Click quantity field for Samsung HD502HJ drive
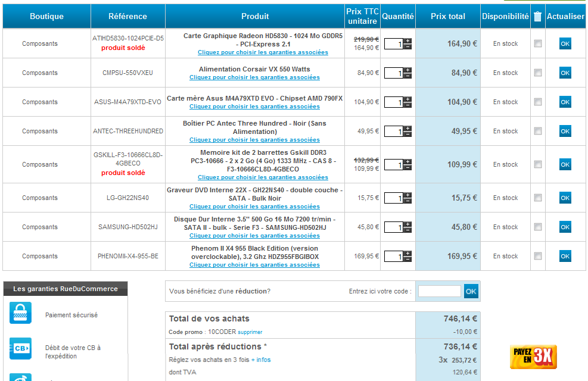The image size is (588, 381). [x=394, y=227]
